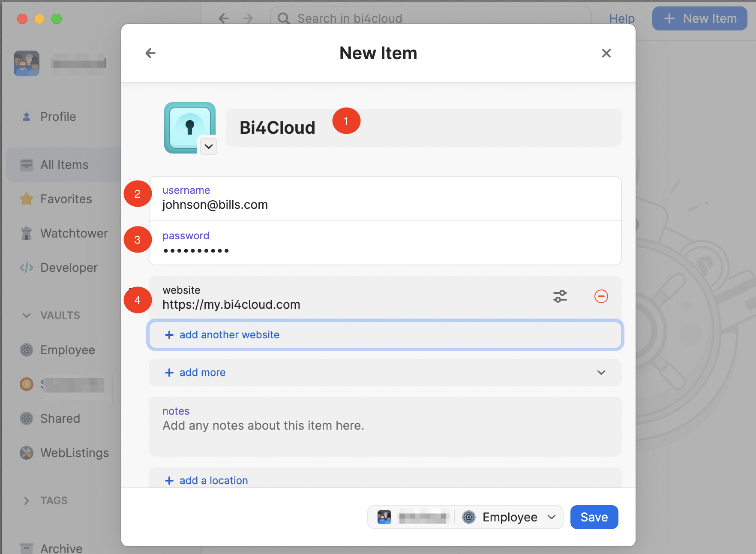Screen dimensions: 756x554
Task: Click the password label
Action: click(186, 236)
